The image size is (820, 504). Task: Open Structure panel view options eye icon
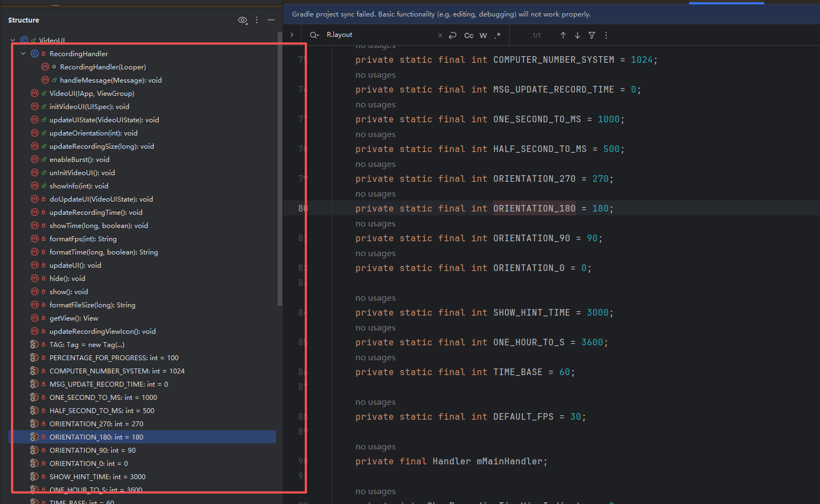(x=242, y=20)
